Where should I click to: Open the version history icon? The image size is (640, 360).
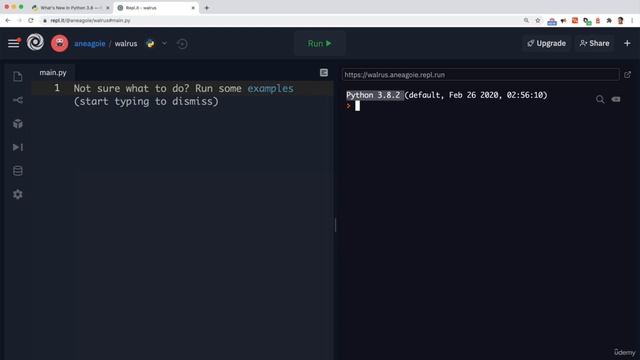point(182,44)
